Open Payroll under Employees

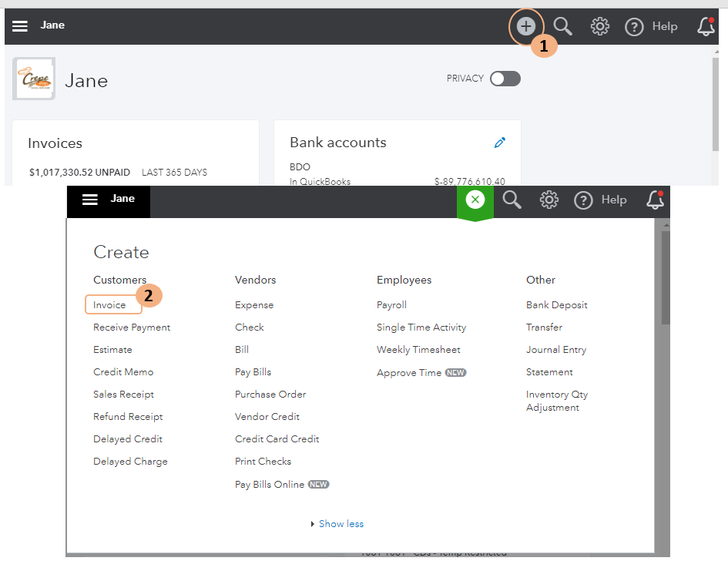click(391, 305)
